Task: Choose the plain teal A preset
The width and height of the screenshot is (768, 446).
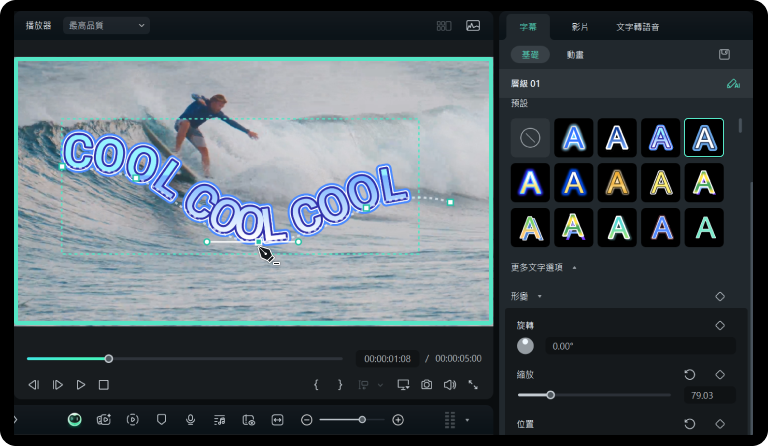Action: pyautogui.click(x=704, y=227)
